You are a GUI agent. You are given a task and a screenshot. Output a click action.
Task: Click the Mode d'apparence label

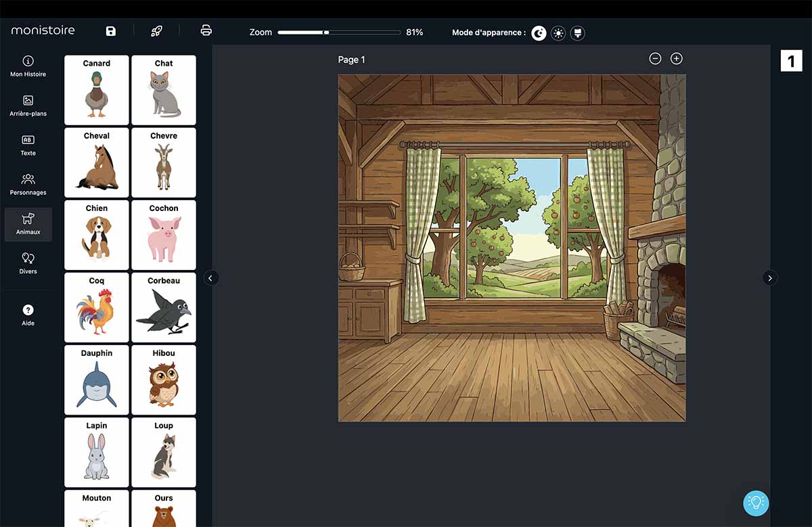point(489,32)
